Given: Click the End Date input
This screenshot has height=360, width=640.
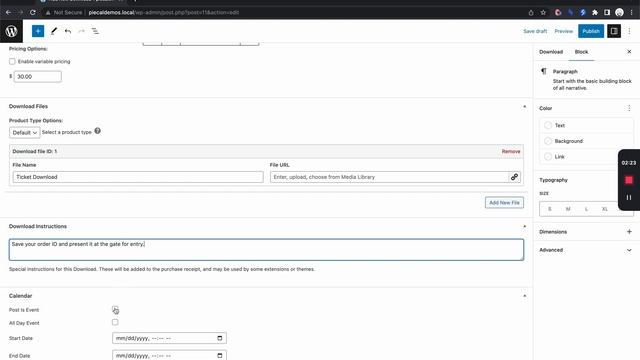Looking at the screenshot, I should (169, 356).
